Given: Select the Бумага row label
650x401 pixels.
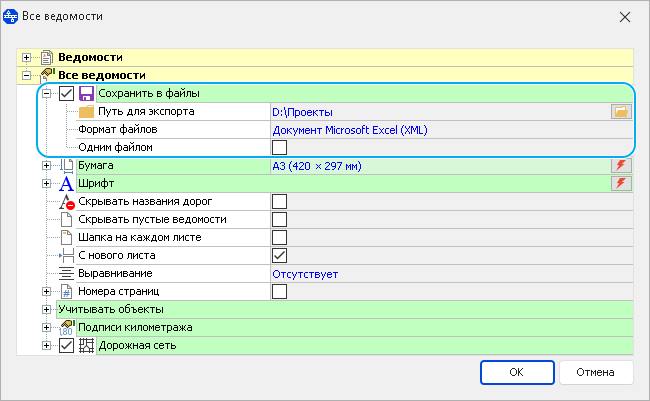Looking at the screenshot, I should (x=96, y=165).
